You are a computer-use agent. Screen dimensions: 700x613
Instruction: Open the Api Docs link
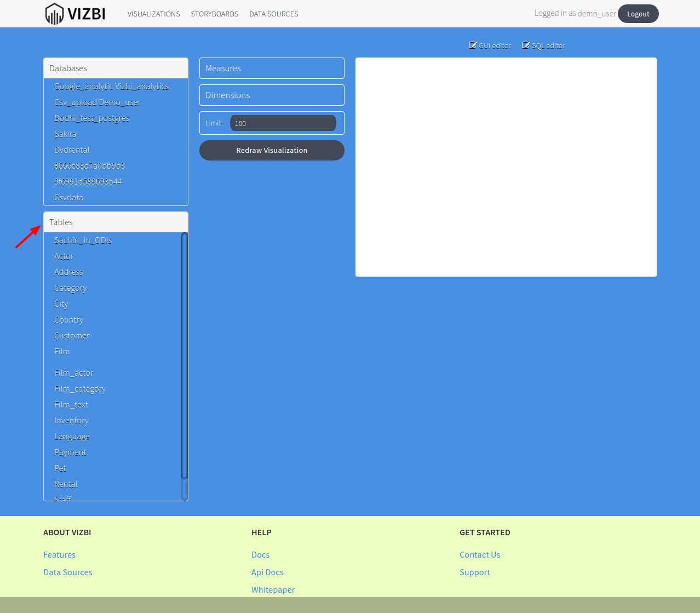(x=267, y=572)
